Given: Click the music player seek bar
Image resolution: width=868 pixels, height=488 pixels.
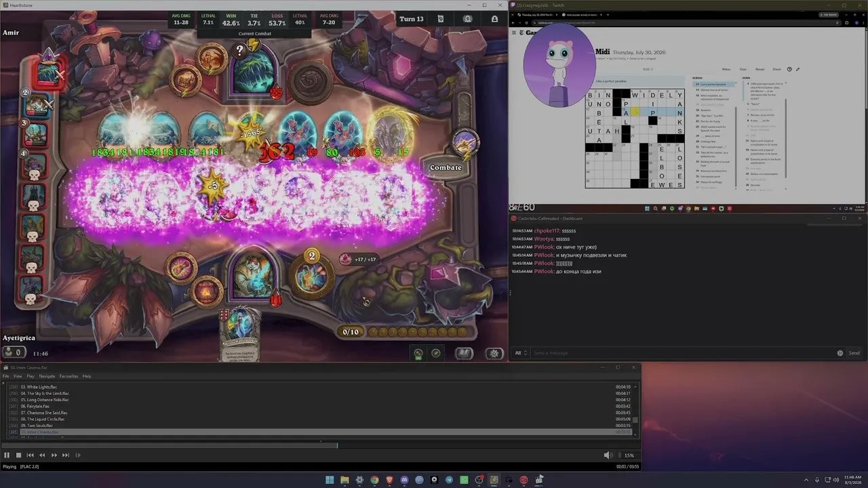Looking at the screenshot, I should tap(320, 445).
